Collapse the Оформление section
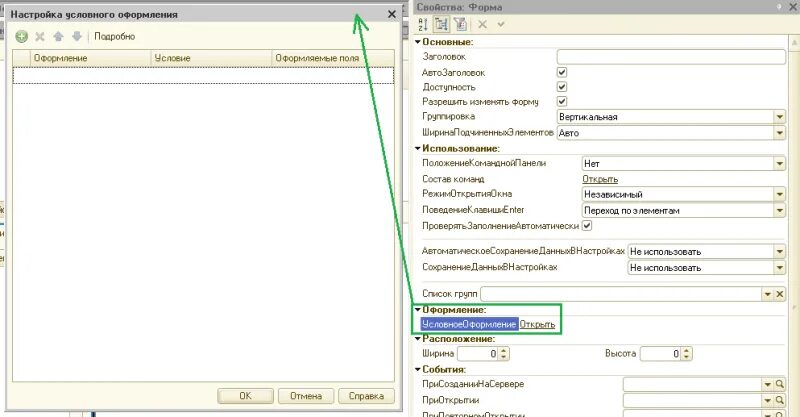Viewport: 800px width, 417px height. click(x=418, y=309)
